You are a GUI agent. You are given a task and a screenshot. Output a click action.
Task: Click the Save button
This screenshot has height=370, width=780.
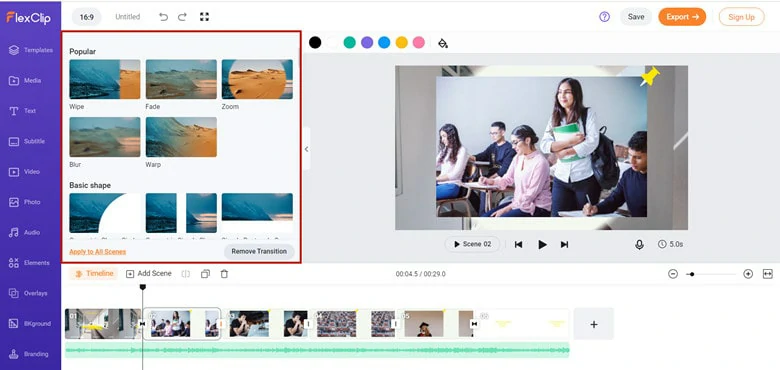636,17
